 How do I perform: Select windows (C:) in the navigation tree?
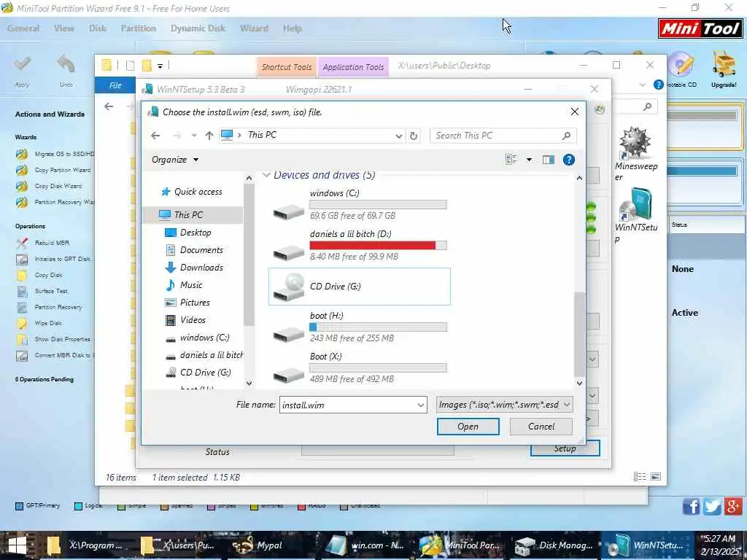[198, 338]
